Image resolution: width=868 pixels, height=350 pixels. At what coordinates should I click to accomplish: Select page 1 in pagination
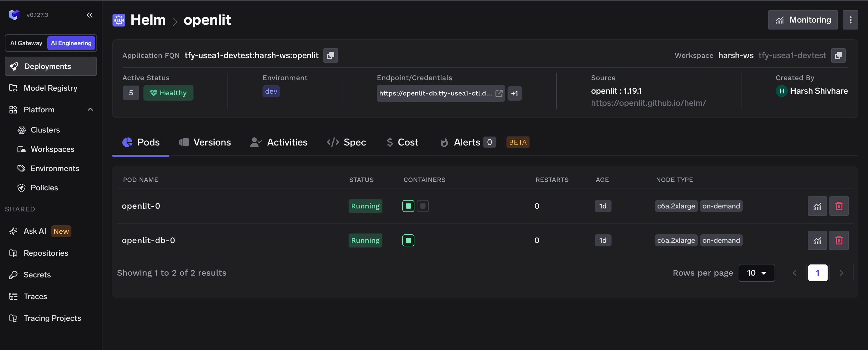point(817,273)
